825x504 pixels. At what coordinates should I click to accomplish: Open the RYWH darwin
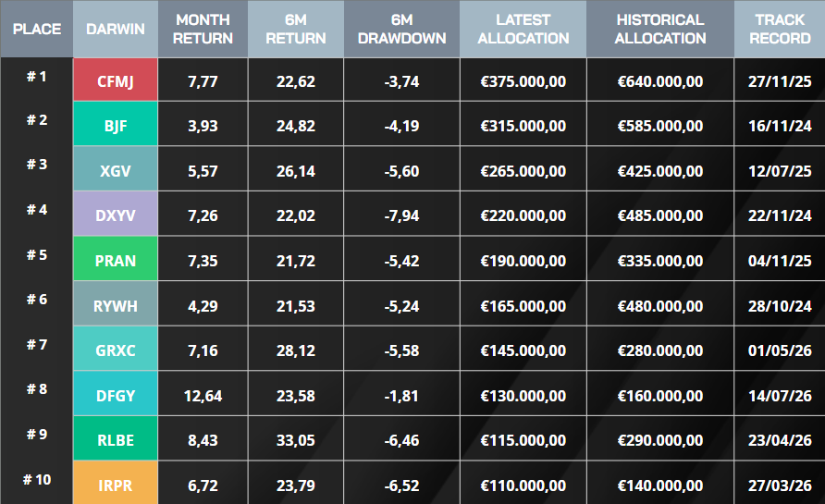(116, 303)
